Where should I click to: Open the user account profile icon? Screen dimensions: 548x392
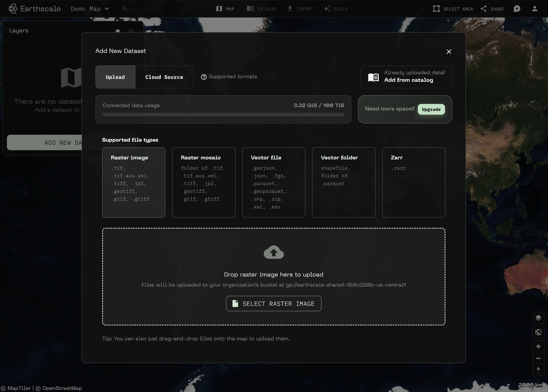pos(535,9)
